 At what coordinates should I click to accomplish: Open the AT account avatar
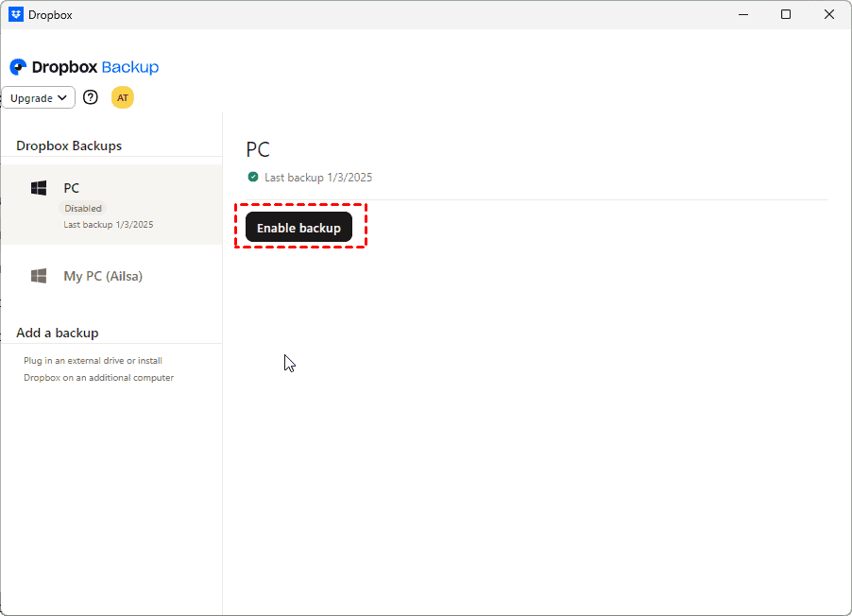(x=122, y=98)
